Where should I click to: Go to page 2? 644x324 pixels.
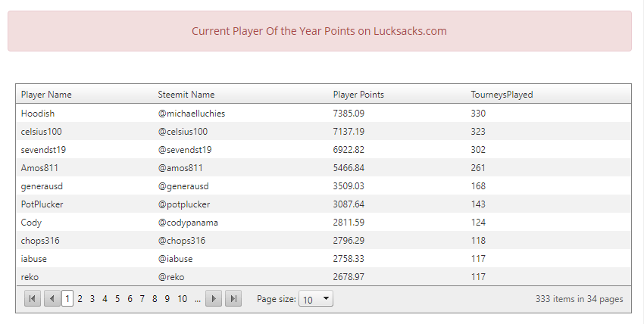pos(80,299)
